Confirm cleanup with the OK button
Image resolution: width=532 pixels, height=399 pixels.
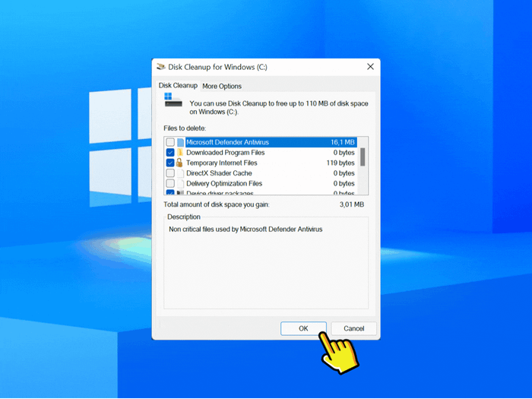click(x=303, y=328)
